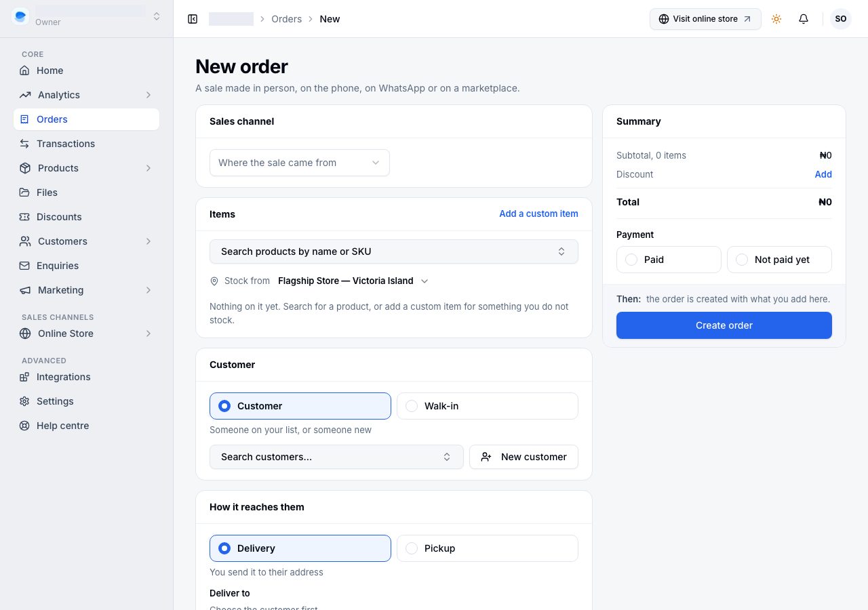Expand the Products submenu chevron
The height and width of the screenshot is (610, 868).
tap(149, 168)
